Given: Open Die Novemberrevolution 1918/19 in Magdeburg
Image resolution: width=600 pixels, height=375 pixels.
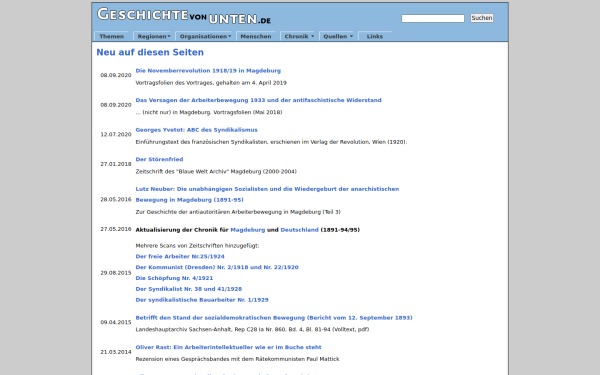Looking at the screenshot, I should click(208, 71).
